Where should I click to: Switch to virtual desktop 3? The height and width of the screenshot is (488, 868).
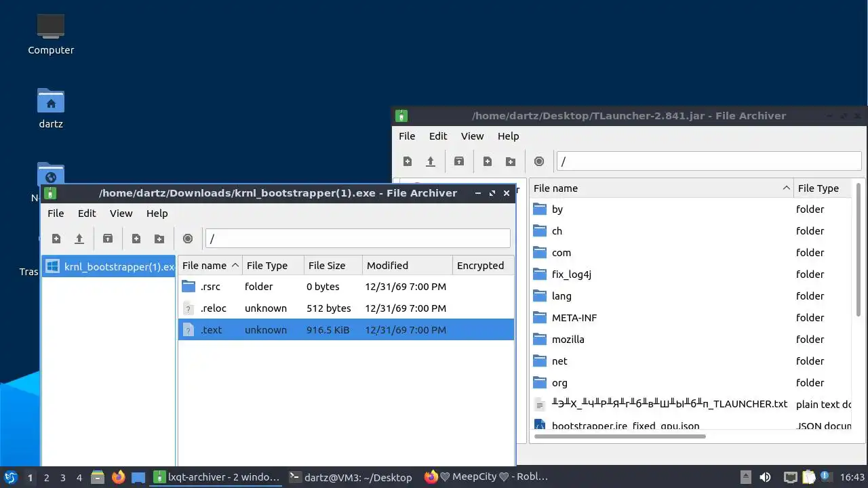tap(62, 477)
